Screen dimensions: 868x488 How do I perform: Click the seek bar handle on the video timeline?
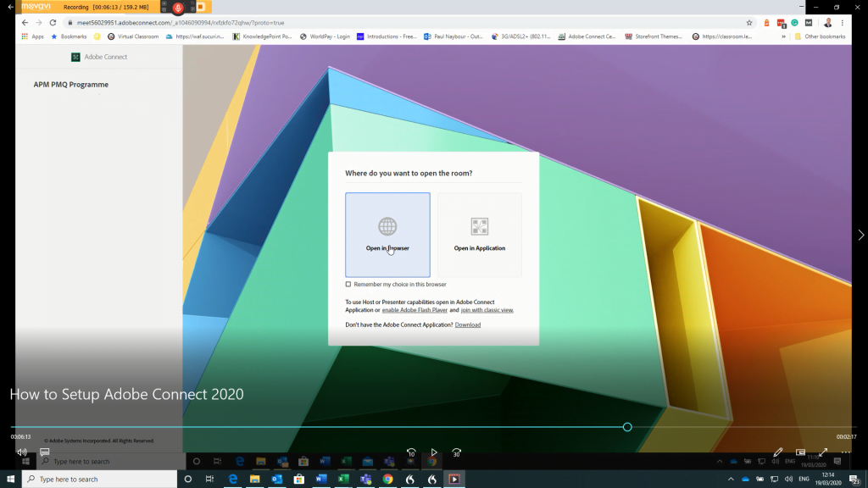pos(627,427)
